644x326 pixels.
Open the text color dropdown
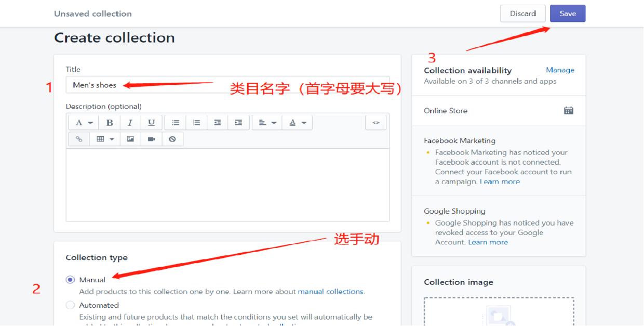(299, 123)
